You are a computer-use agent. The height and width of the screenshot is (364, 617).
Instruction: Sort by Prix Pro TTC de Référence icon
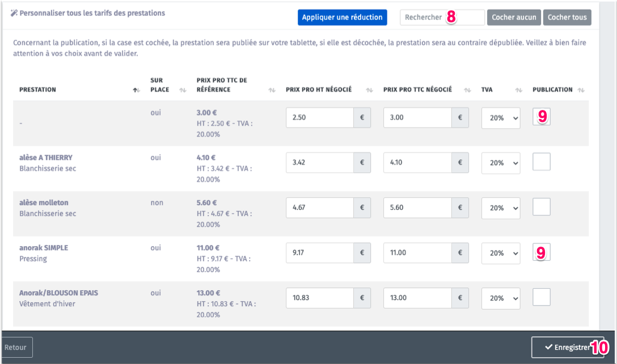click(x=272, y=90)
